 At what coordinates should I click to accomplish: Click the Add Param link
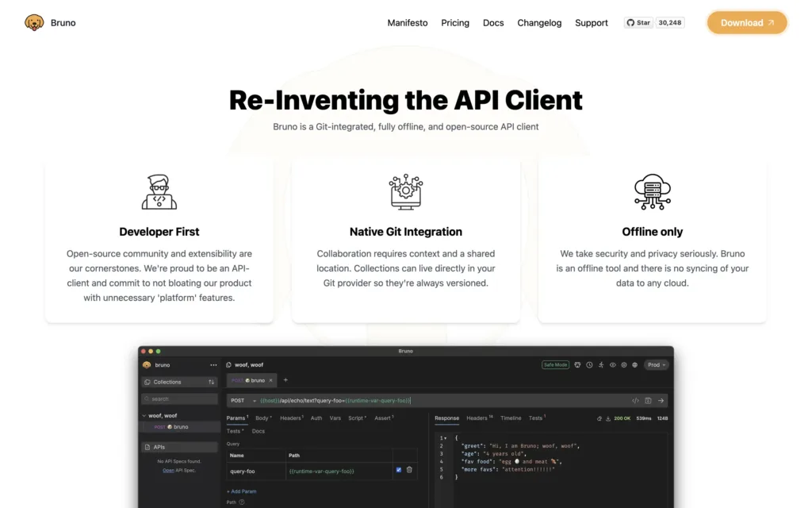click(241, 491)
